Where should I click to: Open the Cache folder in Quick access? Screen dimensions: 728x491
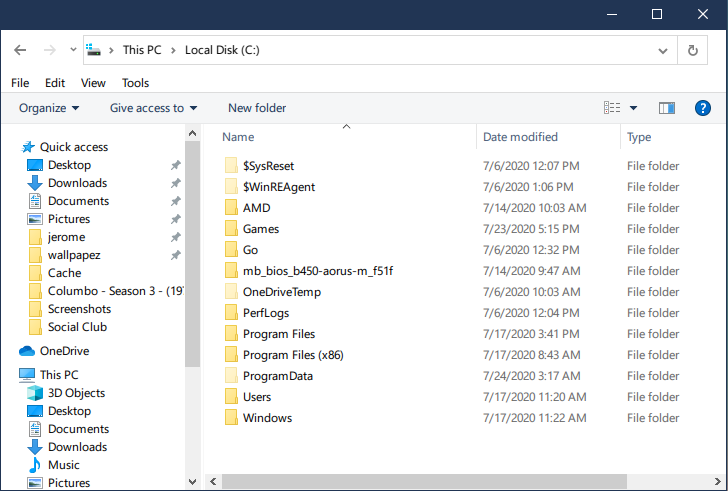pyautogui.click(x=65, y=273)
